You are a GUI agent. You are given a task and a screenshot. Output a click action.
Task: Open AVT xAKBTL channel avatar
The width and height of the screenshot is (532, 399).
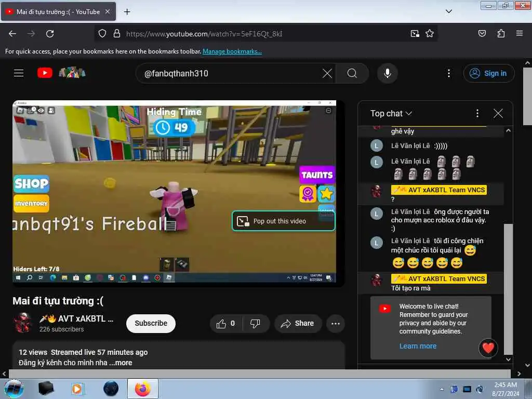23,323
